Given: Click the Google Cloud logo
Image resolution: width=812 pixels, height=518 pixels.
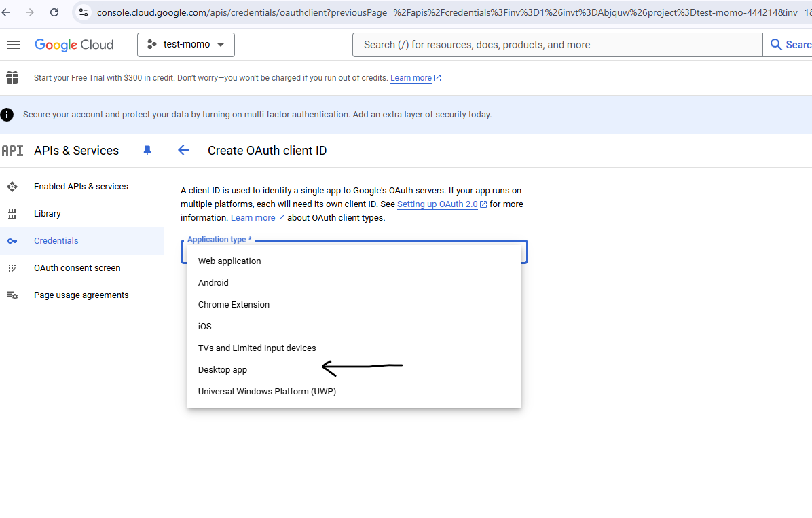Looking at the screenshot, I should tap(74, 45).
